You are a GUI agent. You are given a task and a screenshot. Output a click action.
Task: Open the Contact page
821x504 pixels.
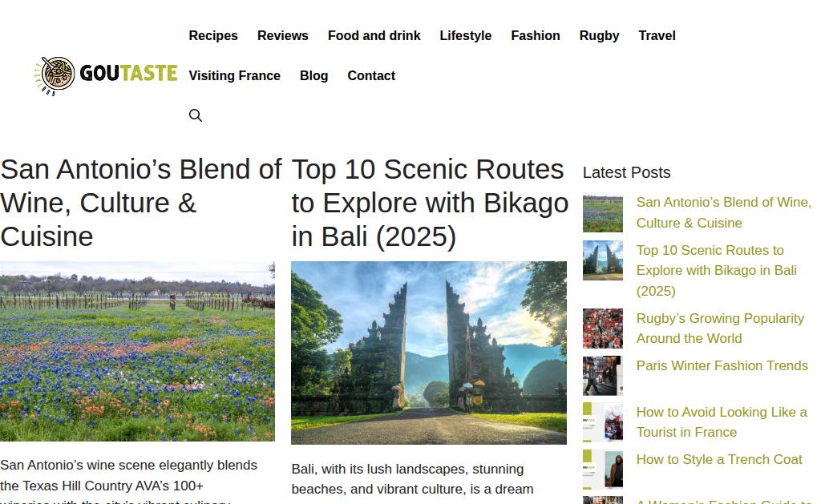click(371, 75)
